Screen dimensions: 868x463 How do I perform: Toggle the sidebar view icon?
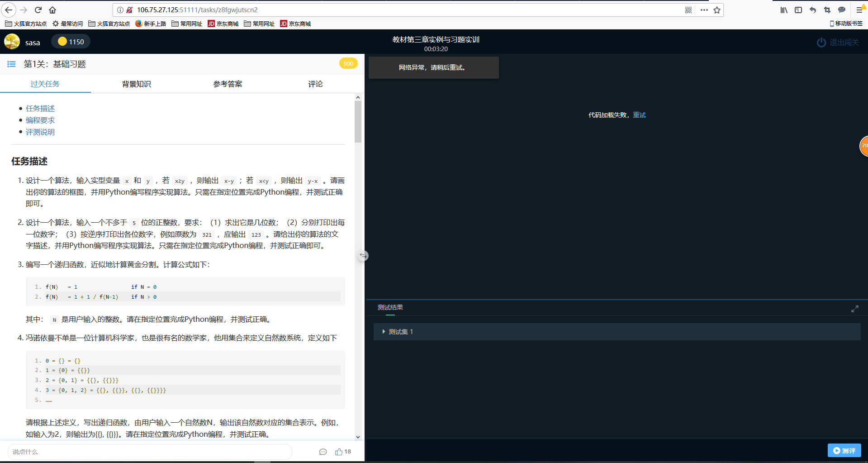coord(798,10)
